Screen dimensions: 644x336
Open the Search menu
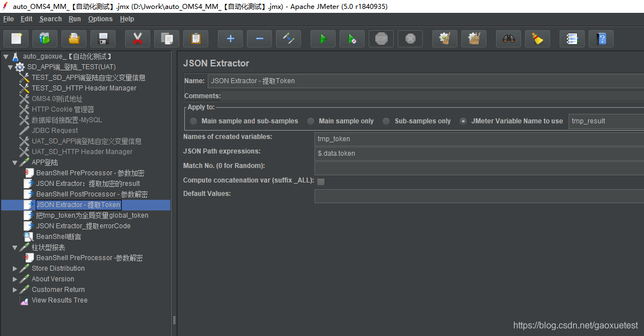(x=50, y=19)
